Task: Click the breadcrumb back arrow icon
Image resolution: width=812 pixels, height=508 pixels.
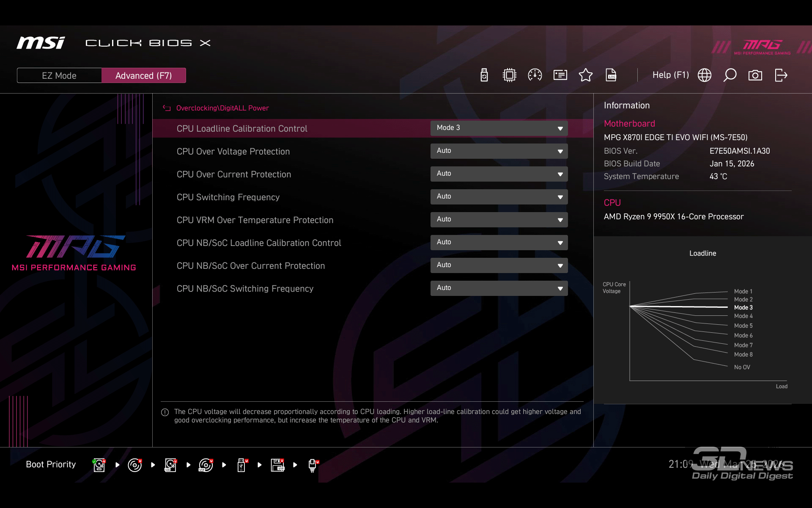Action: click(167, 108)
